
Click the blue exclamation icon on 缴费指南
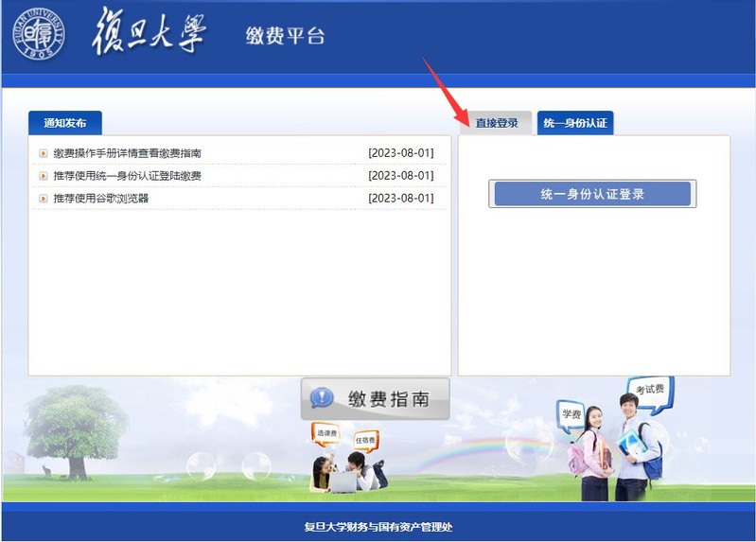pyautogui.click(x=322, y=398)
